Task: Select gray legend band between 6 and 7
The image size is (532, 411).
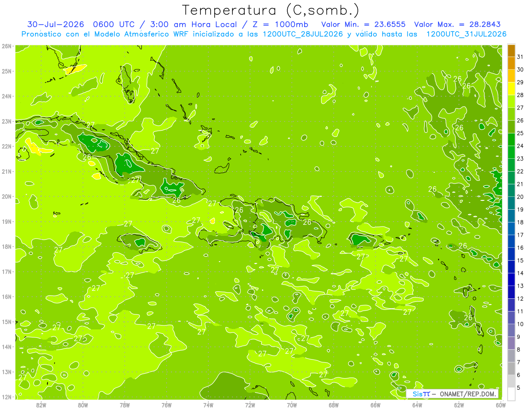Action: [x=511, y=368]
